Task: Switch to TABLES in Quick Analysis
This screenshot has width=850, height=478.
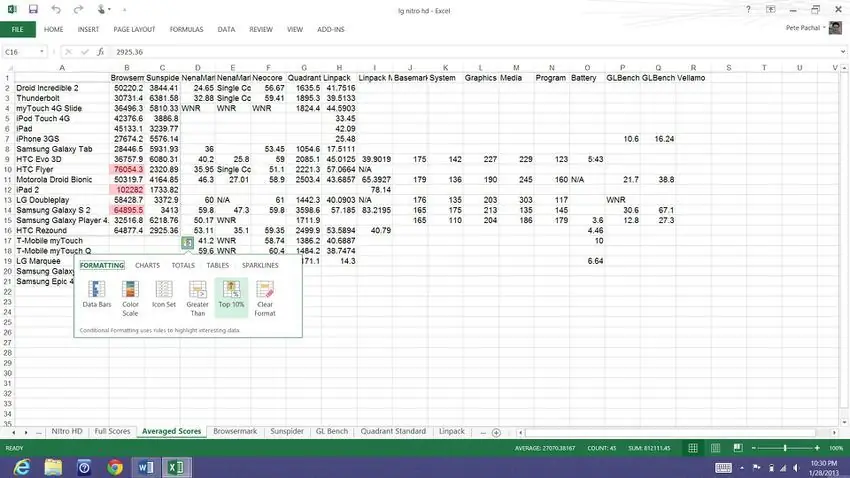Action: coord(217,265)
